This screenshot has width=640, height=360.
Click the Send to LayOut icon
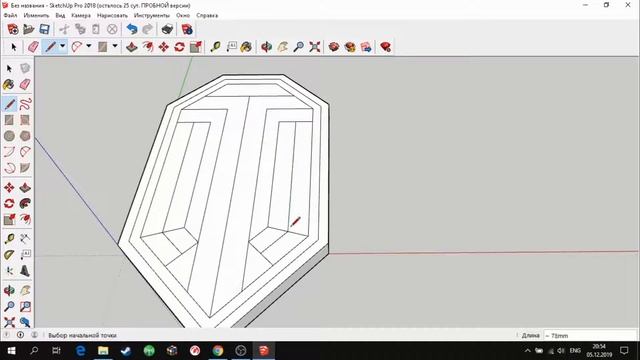pos(366,47)
